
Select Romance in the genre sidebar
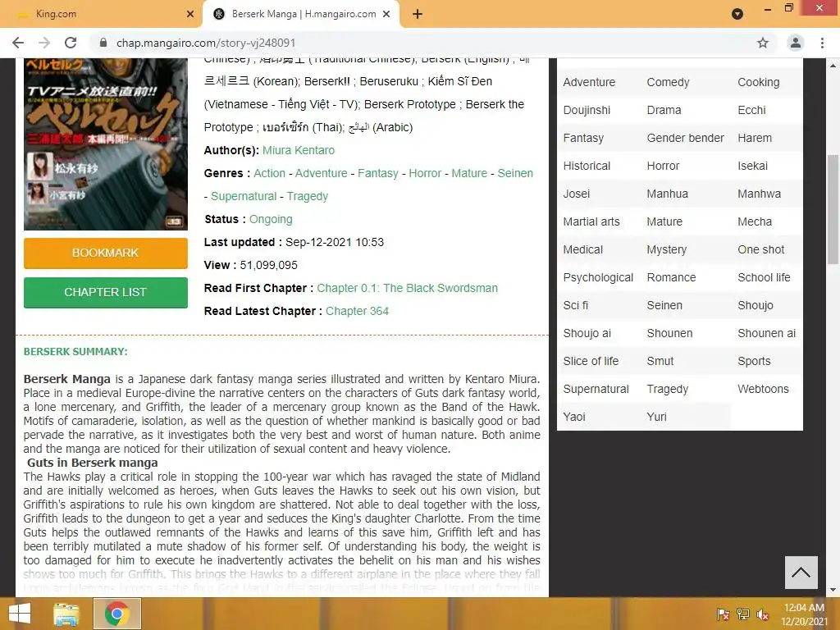click(x=671, y=277)
